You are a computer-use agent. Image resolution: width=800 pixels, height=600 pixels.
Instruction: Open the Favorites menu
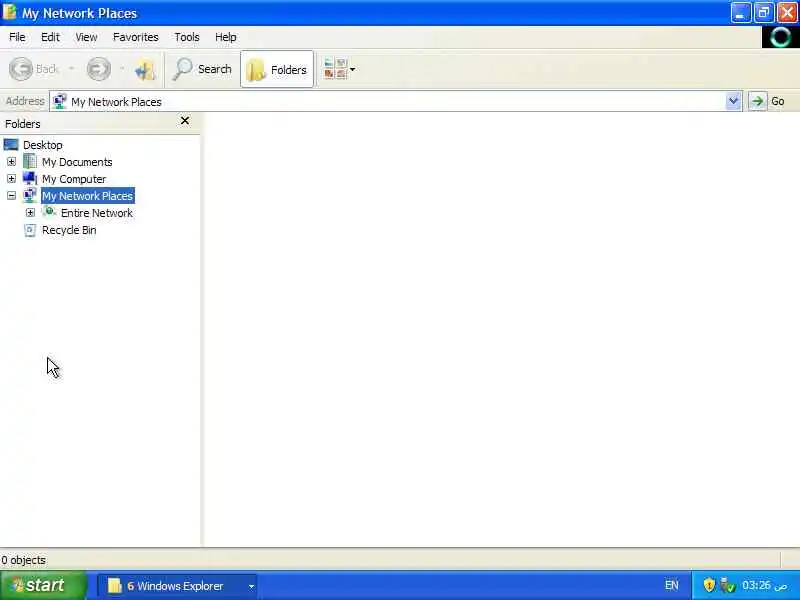[x=136, y=37]
